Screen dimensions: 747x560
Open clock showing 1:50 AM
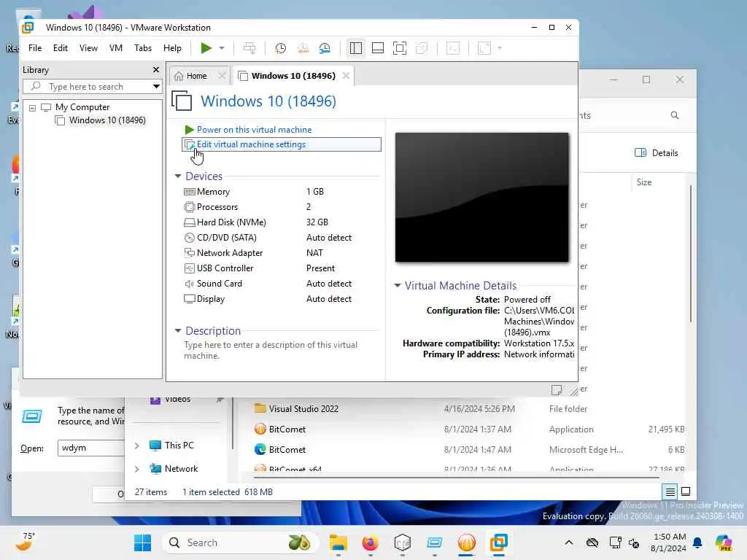668,542
